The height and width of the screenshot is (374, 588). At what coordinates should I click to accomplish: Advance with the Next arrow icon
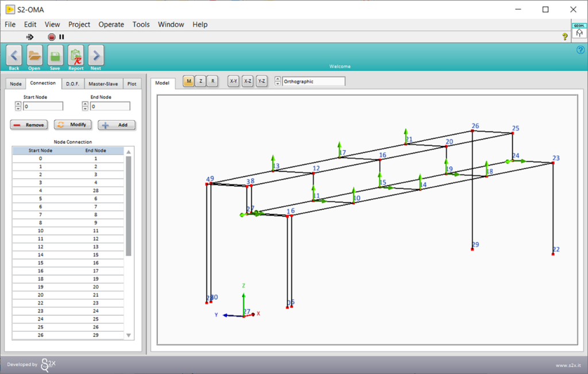coord(95,56)
